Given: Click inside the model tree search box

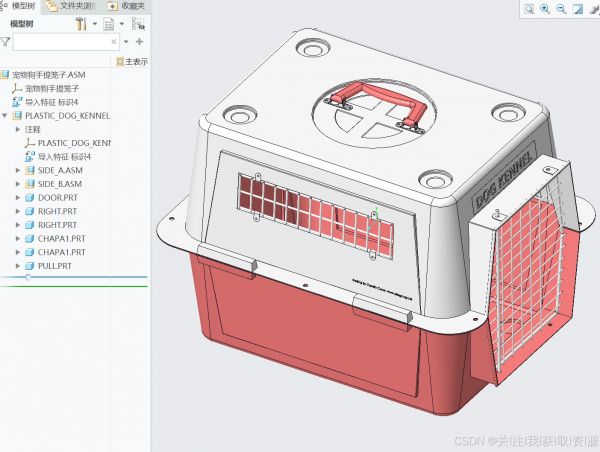Looking at the screenshot, I should 60,42.
